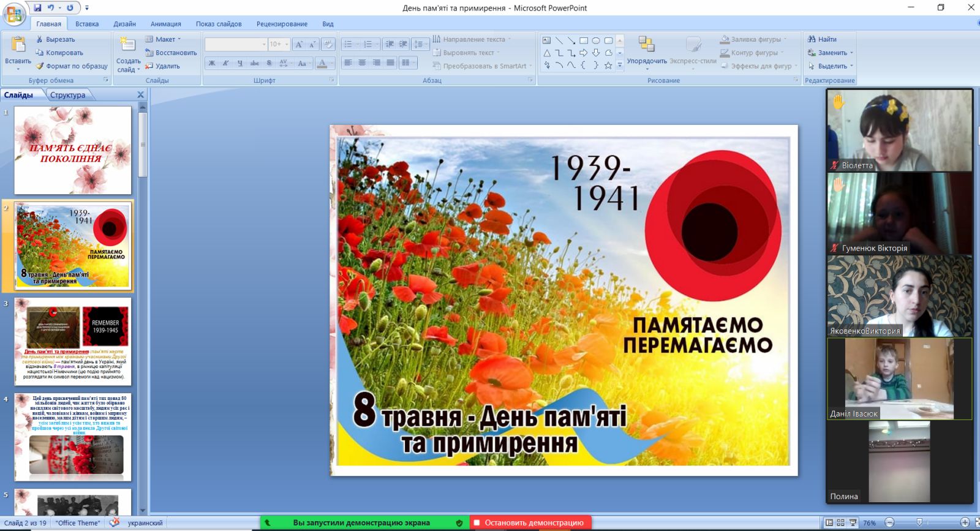Toggle strikethrough (abc) formatting
Screen dimensions: 980x531
tap(255, 63)
